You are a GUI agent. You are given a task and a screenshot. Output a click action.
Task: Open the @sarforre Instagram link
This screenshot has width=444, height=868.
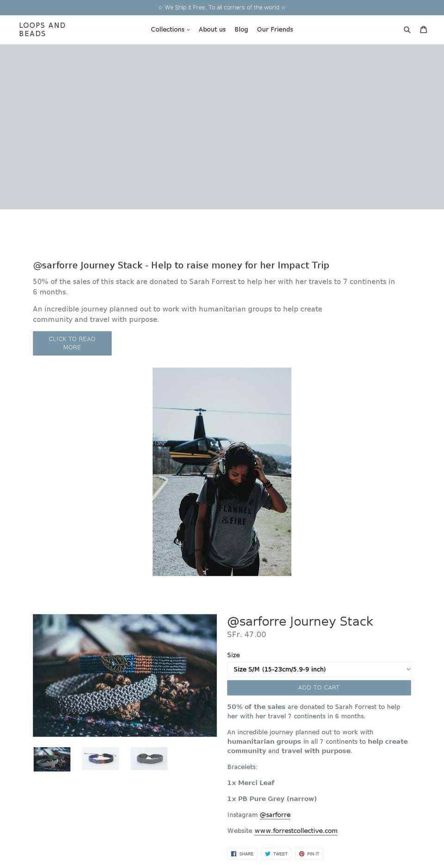(275, 815)
